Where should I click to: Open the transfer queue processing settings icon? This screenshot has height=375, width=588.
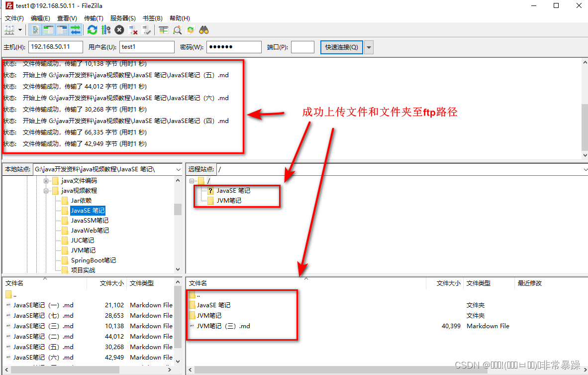pos(105,29)
